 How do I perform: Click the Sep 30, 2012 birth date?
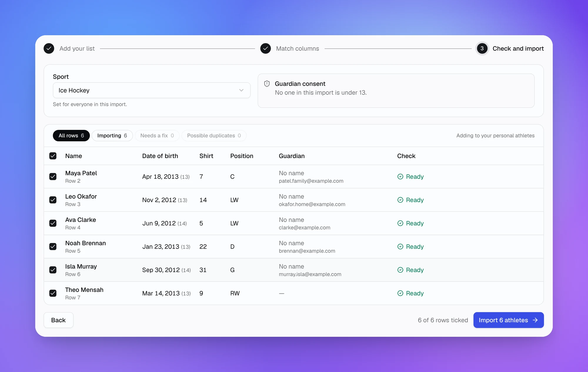pyautogui.click(x=161, y=270)
